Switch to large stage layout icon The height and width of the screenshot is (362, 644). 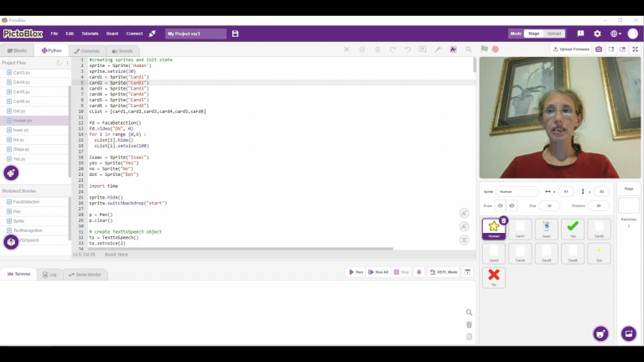[x=623, y=49]
